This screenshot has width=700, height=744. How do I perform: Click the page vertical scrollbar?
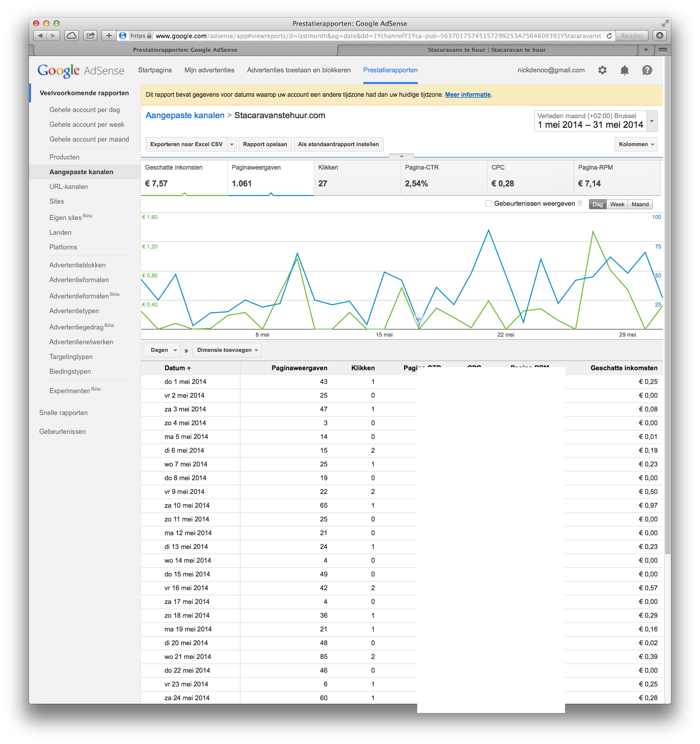click(x=667, y=306)
